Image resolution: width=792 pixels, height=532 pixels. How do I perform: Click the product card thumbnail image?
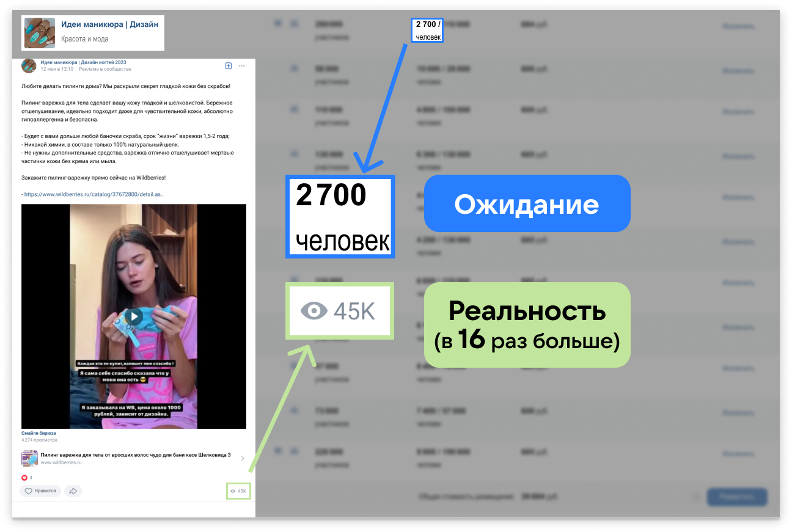coord(29,459)
